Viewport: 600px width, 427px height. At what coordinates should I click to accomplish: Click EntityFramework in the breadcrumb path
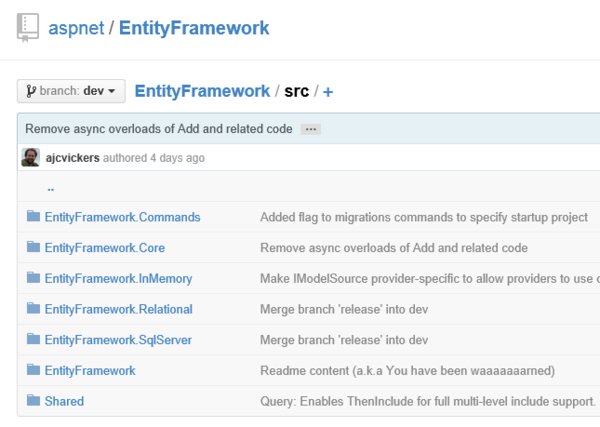[202, 91]
